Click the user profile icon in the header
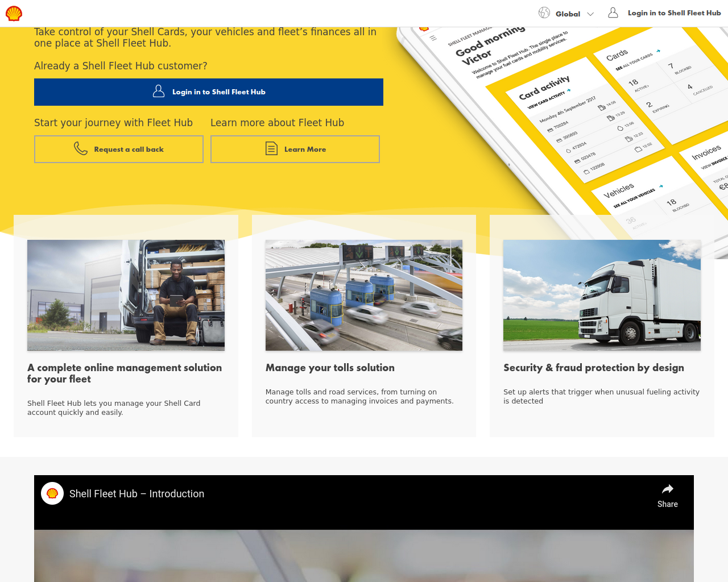Viewport: 728px width, 582px height. click(613, 13)
